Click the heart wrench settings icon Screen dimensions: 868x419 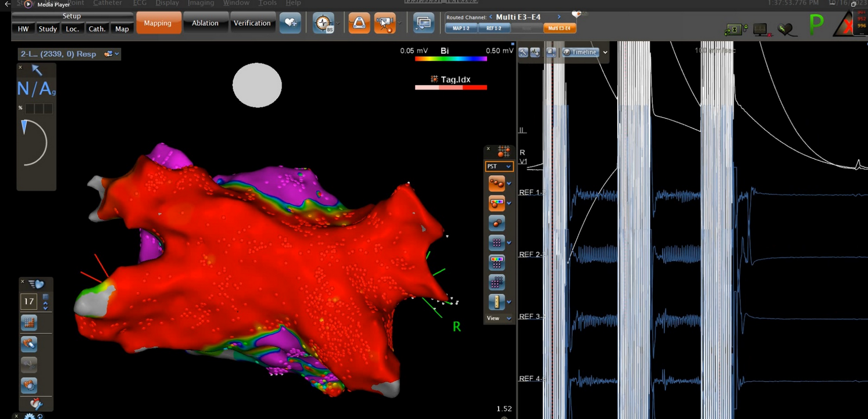tap(35, 403)
